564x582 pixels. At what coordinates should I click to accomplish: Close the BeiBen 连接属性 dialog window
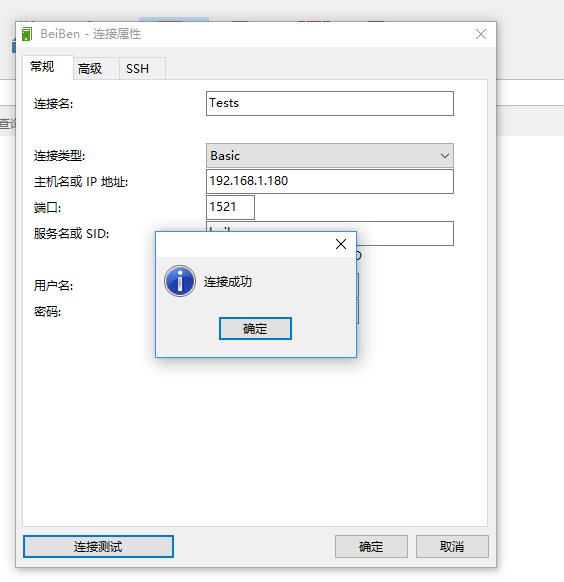click(481, 34)
